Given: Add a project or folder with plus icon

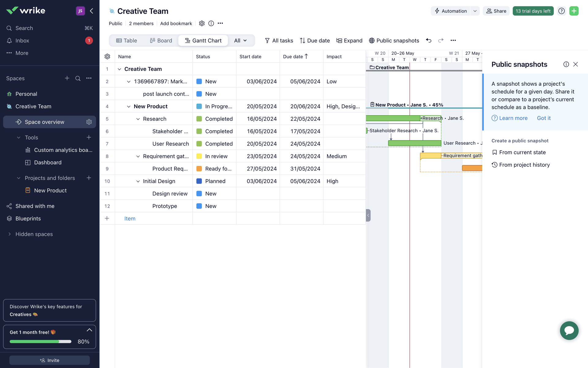Looking at the screenshot, I should click(89, 178).
